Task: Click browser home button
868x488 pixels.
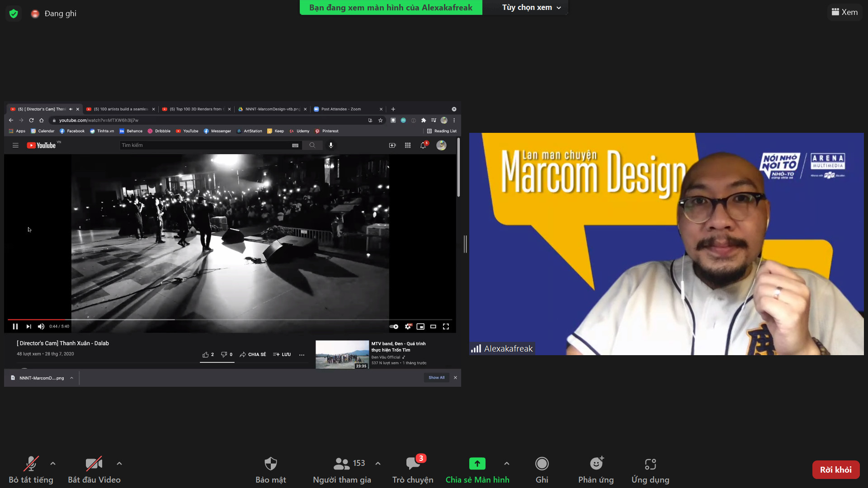Action: coord(42,120)
